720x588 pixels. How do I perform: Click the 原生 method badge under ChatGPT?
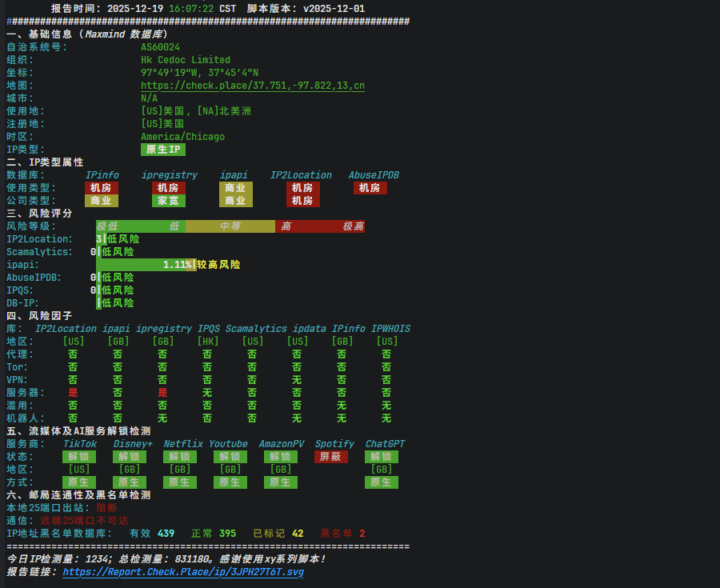click(381, 482)
